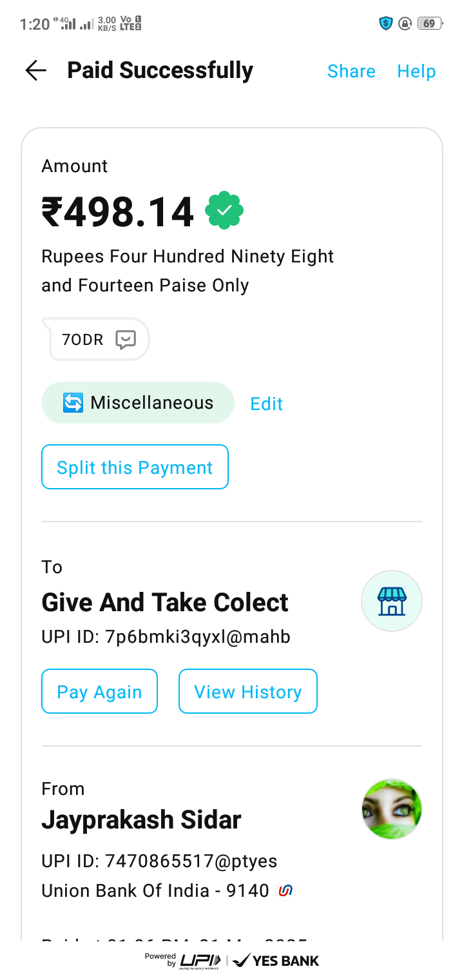Viewport: 464px width, 980px height.
Task: Edit the Miscellaneous category
Action: [x=267, y=404]
